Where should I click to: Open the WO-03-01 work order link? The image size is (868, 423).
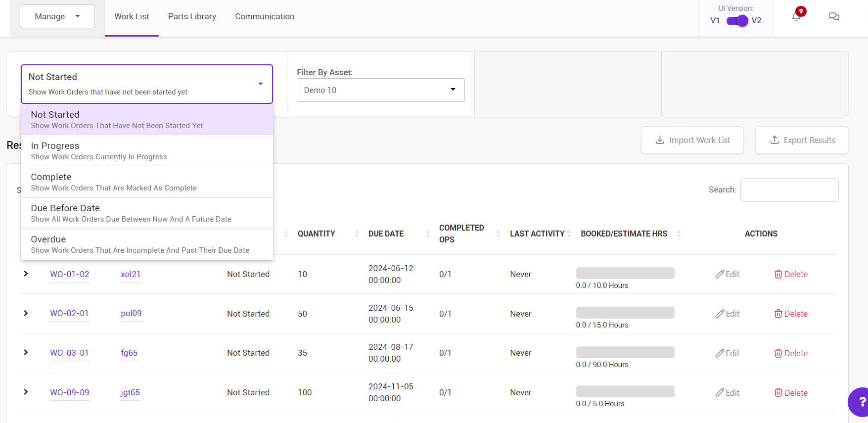pyautogui.click(x=69, y=353)
